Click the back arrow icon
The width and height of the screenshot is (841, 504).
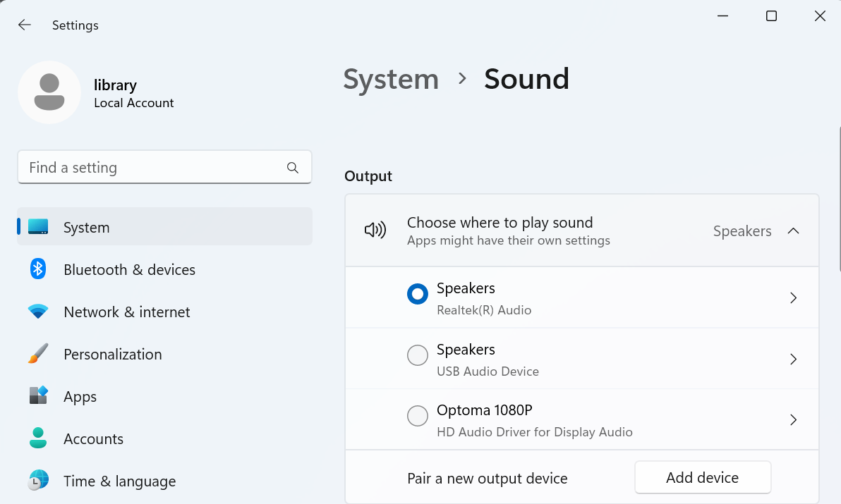pos(25,25)
